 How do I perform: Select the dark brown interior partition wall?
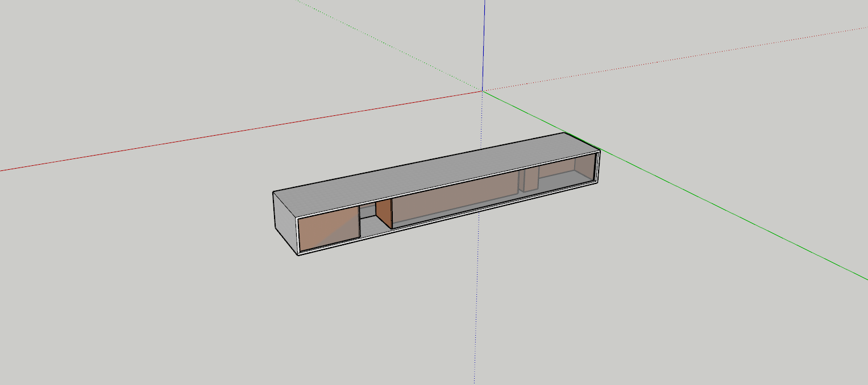384,213
